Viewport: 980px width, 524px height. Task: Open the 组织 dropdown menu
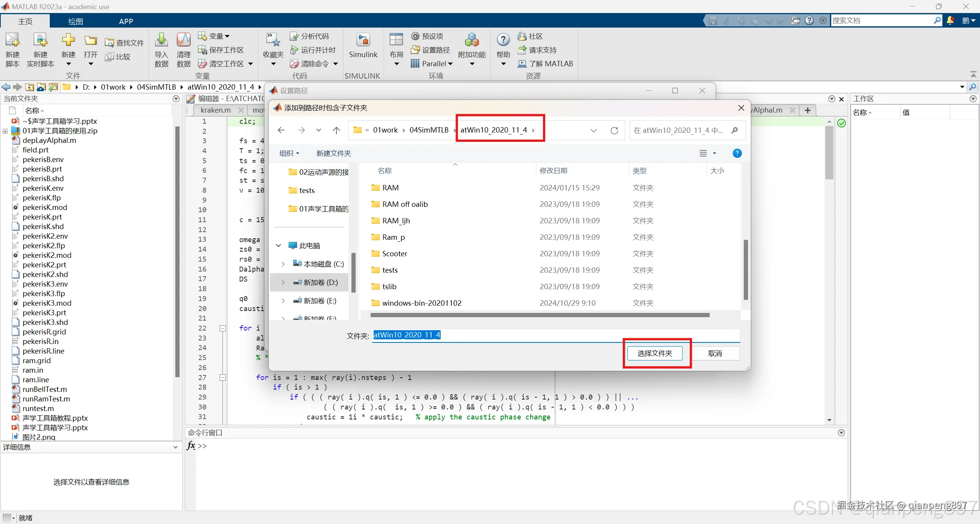pyautogui.click(x=289, y=153)
